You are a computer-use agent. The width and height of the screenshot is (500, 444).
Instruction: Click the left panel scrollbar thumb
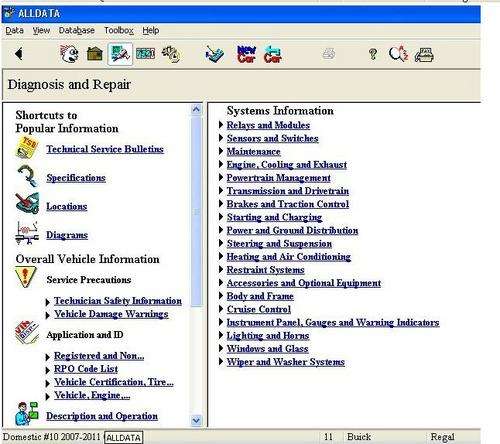pos(196,211)
